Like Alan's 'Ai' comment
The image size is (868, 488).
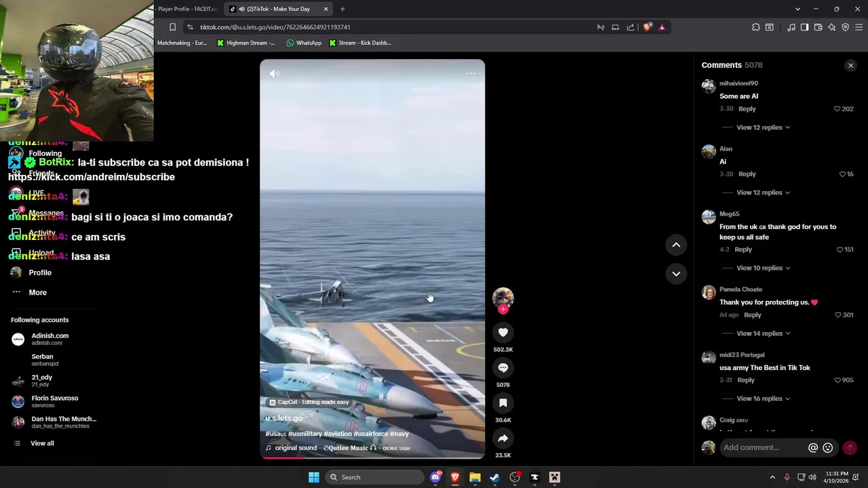pos(843,174)
